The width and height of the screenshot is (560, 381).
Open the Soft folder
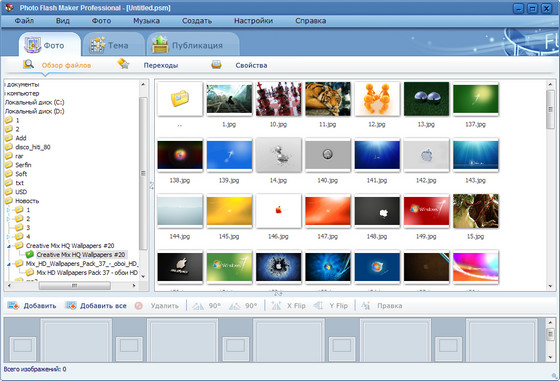coord(21,174)
